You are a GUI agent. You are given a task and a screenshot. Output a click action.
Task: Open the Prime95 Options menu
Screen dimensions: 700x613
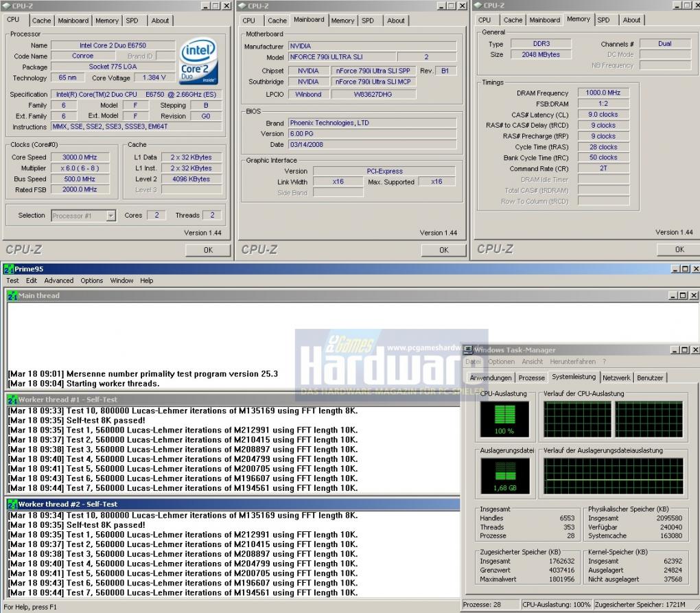[91, 280]
